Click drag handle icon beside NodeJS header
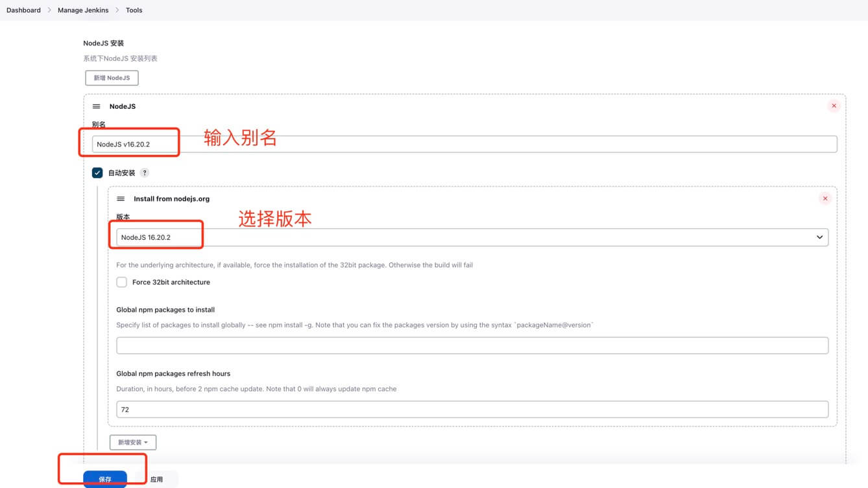The height and width of the screenshot is (488, 868). (97, 106)
